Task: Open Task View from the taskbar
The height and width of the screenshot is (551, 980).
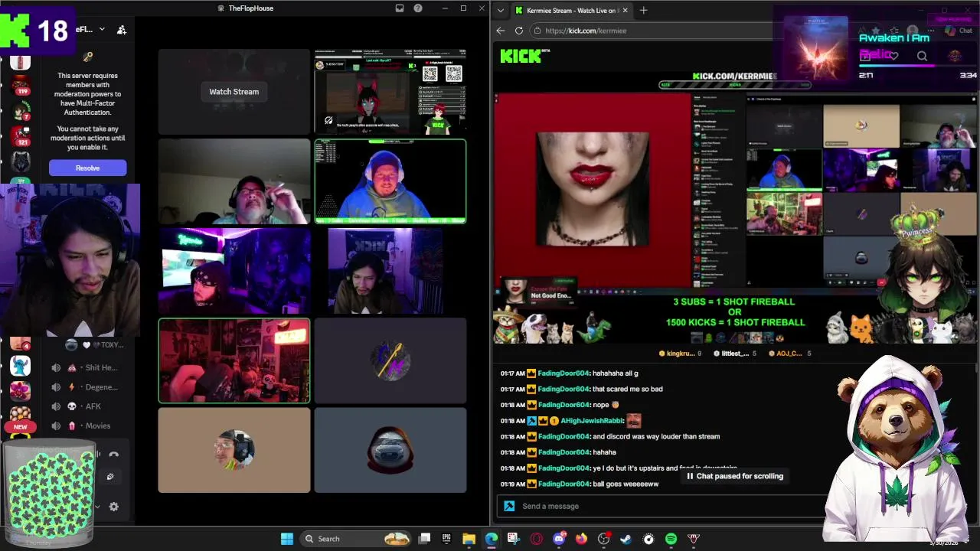Action: [425, 539]
